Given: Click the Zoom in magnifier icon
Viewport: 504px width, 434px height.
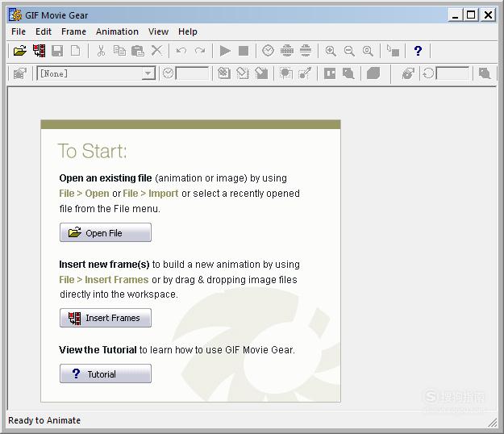Looking at the screenshot, I should (x=331, y=51).
